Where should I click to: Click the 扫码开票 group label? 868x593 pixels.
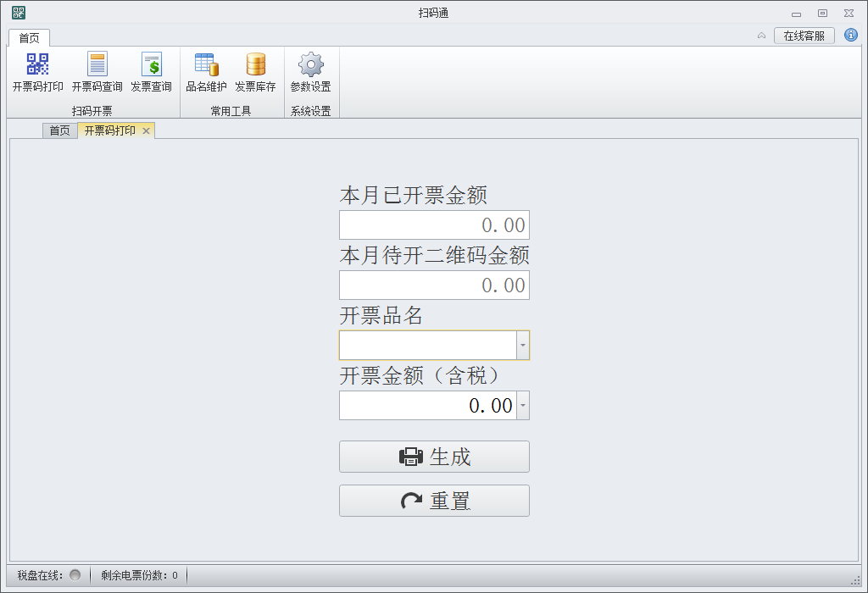click(92, 111)
